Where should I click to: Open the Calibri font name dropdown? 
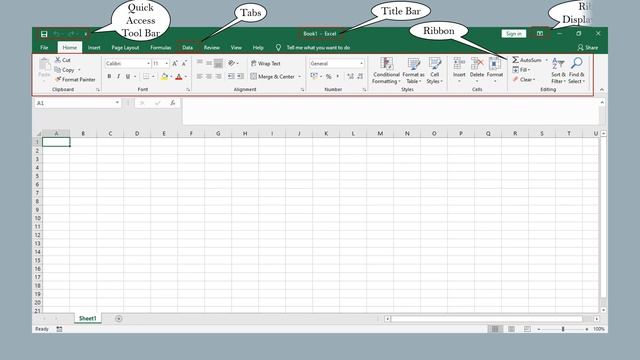pos(148,64)
